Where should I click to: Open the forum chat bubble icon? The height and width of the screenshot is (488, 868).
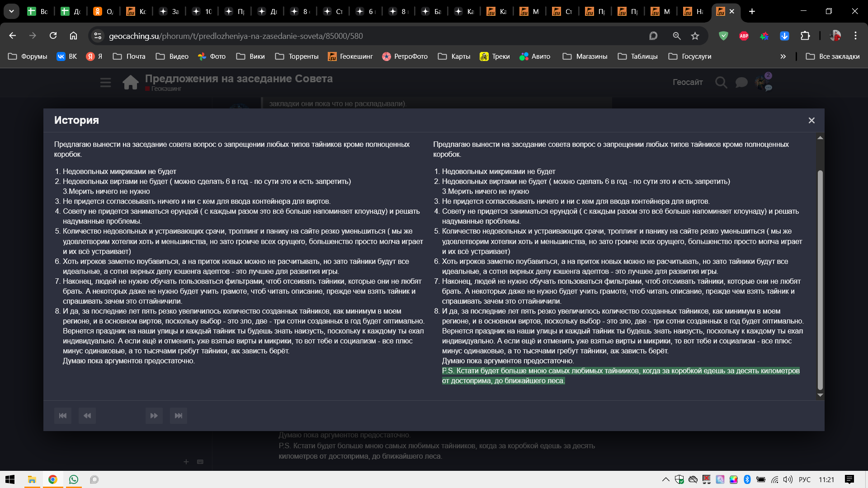coord(741,82)
